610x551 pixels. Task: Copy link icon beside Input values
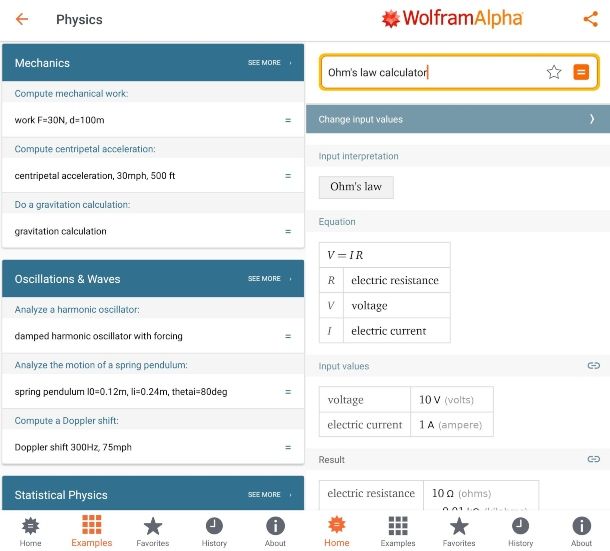coord(593,365)
